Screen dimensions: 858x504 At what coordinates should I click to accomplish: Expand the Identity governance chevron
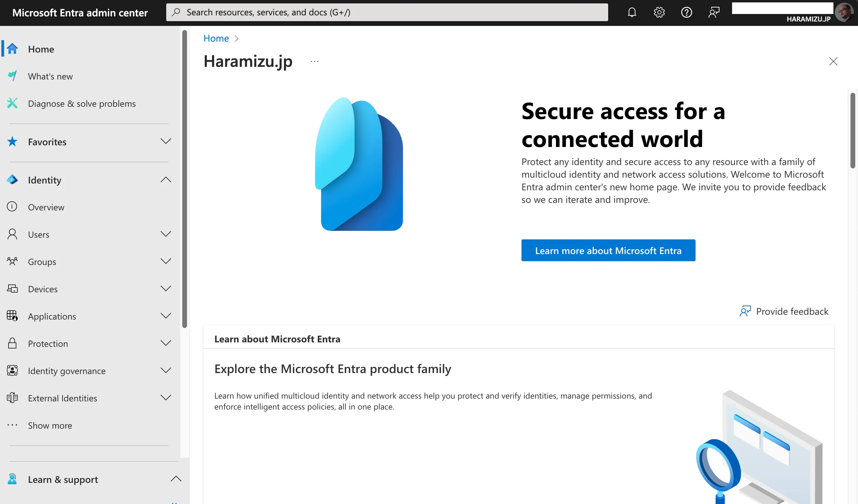coord(166,371)
